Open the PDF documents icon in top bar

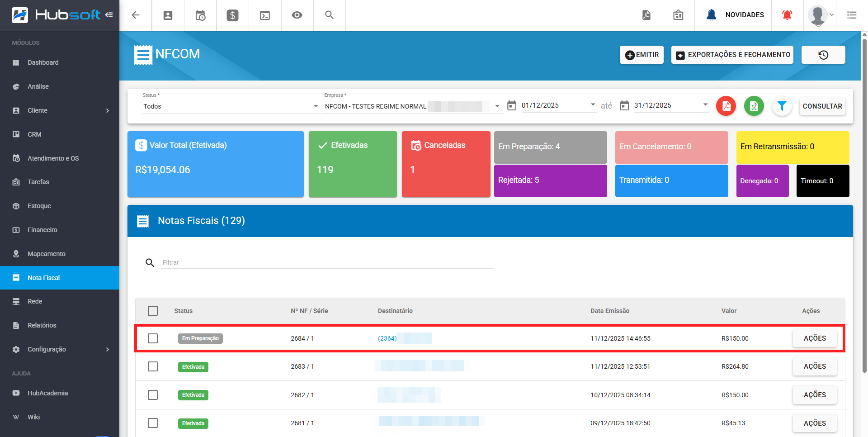(646, 15)
